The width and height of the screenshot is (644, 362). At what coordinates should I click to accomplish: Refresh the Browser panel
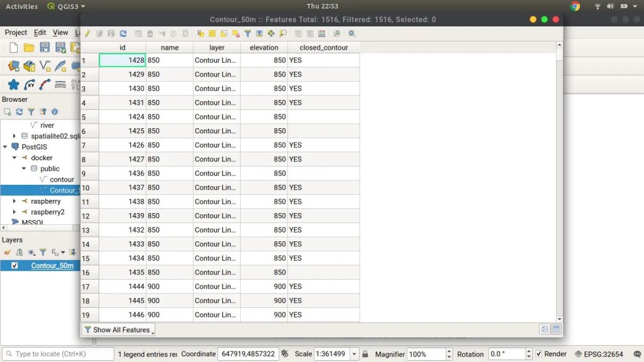[x=19, y=111]
